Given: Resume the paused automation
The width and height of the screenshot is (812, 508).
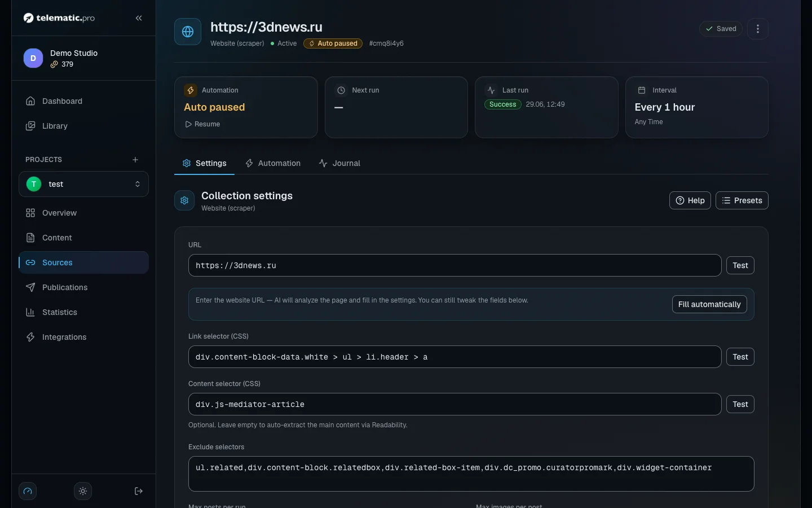Looking at the screenshot, I should click(202, 124).
